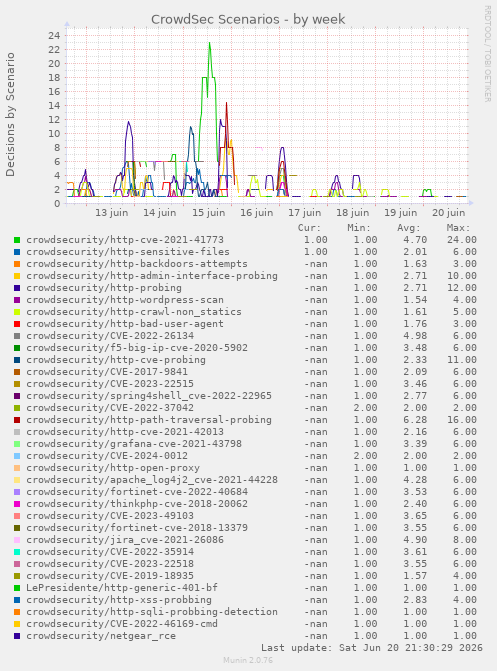Select the crowdsecurity/CVE-2022-37042 legend label
The image size is (497, 671).
(x=110, y=407)
